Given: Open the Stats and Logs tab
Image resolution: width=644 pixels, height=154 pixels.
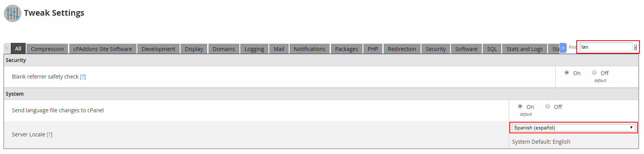Looking at the screenshot, I should 524,49.
